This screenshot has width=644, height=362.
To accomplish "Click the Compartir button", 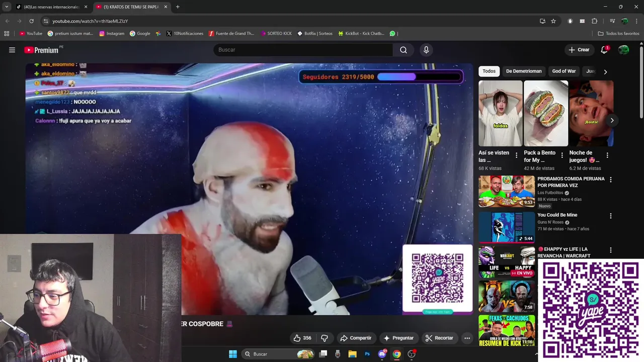I will point(356,338).
